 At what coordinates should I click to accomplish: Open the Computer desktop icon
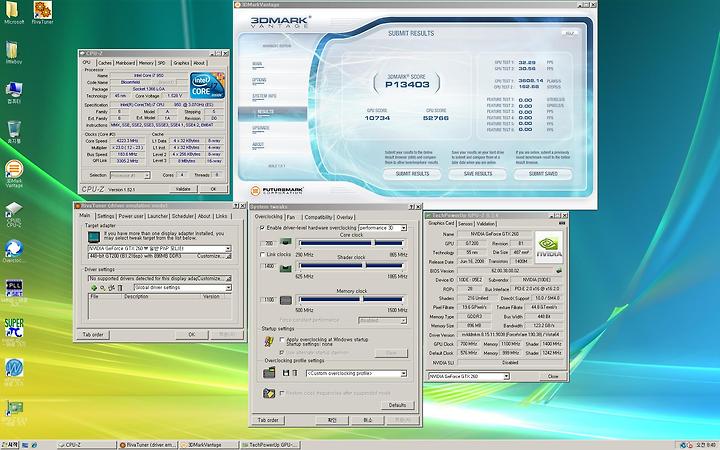(x=14, y=90)
